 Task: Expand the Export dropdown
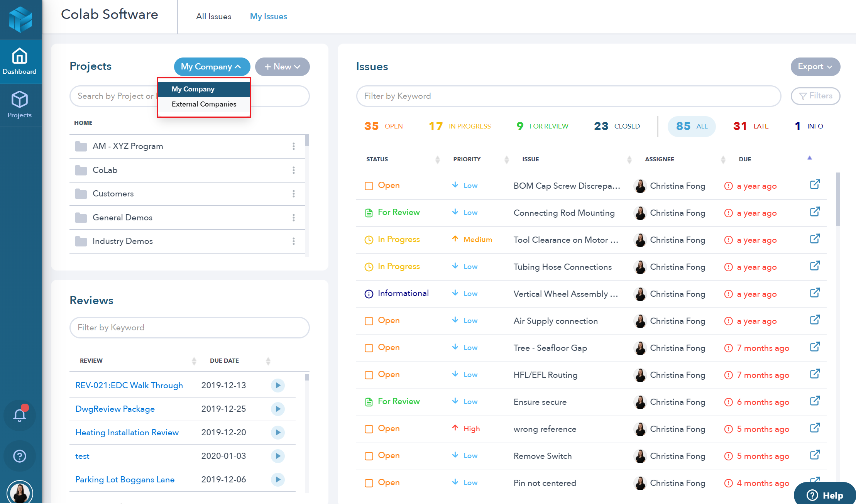click(x=815, y=67)
